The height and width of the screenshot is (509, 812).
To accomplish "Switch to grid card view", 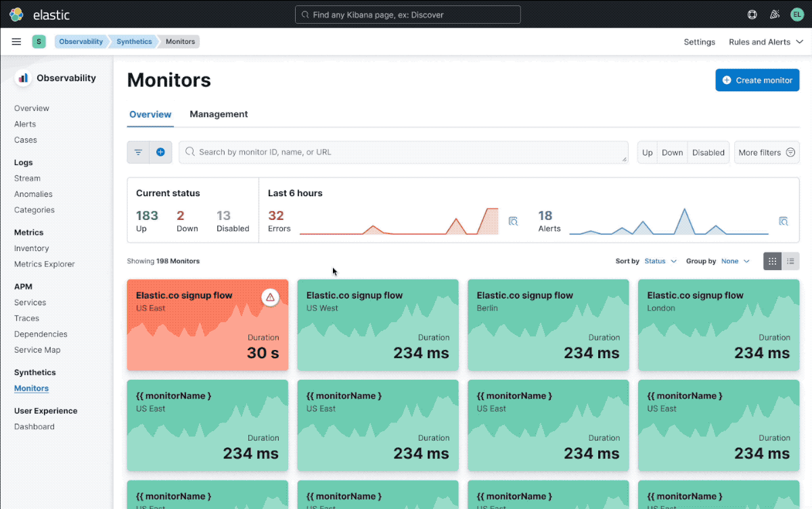I will coord(772,261).
